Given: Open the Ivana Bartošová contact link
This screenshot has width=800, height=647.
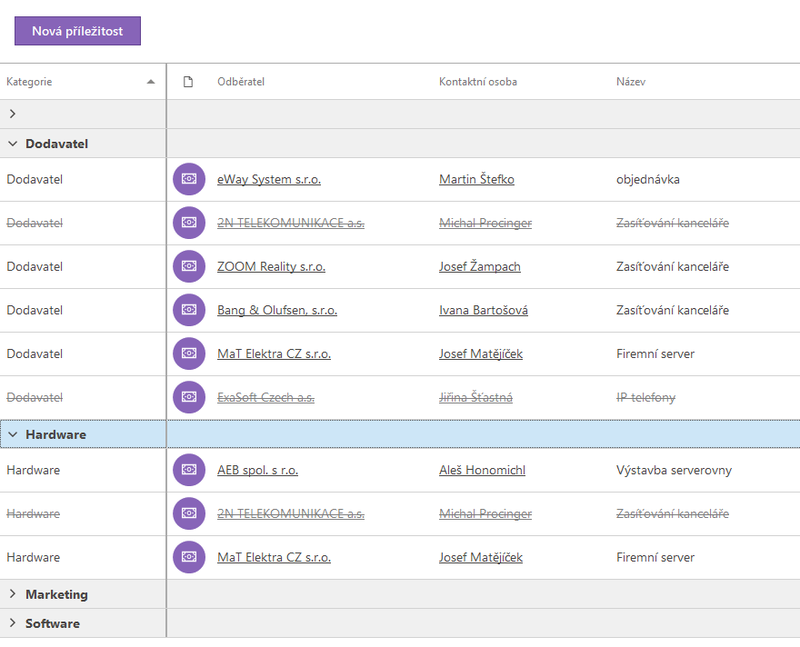Looking at the screenshot, I should (483, 310).
